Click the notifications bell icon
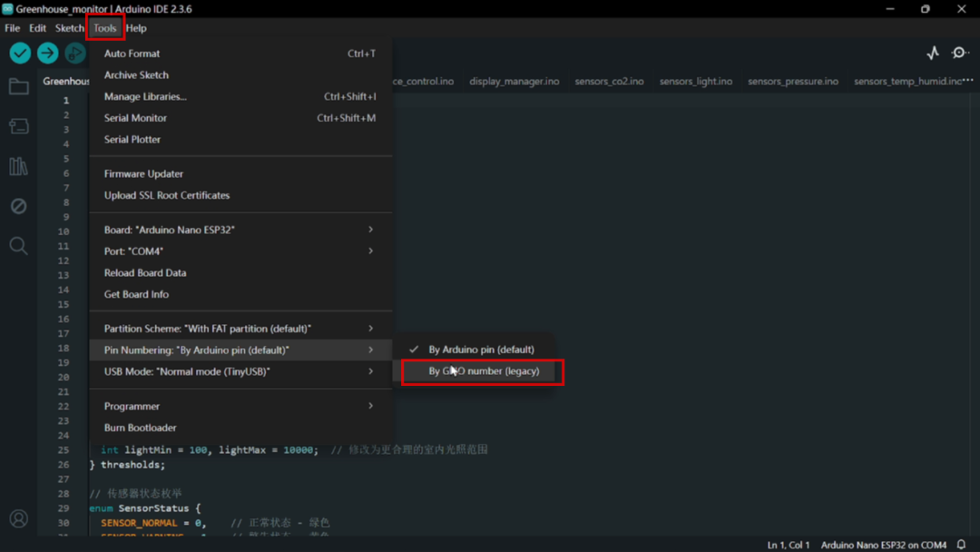The height and width of the screenshot is (552, 980). [x=962, y=545]
